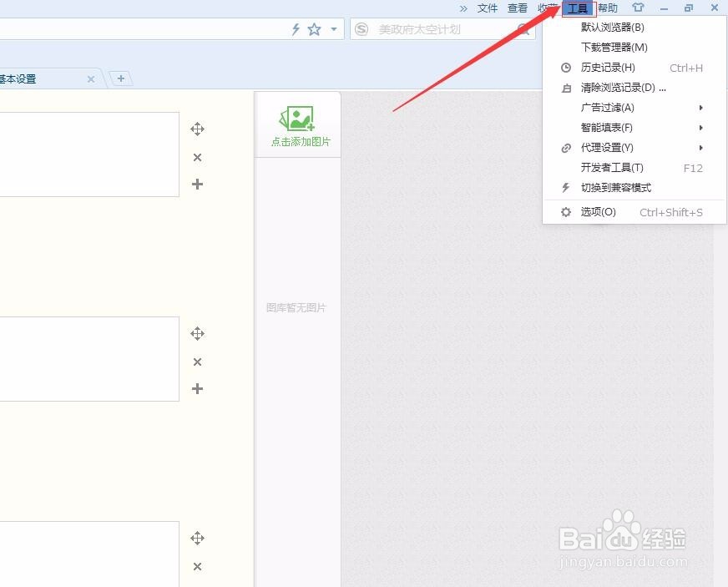Image resolution: width=728 pixels, height=587 pixels.
Task: Click the search magnifier icon
Action: [x=523, y=28]
